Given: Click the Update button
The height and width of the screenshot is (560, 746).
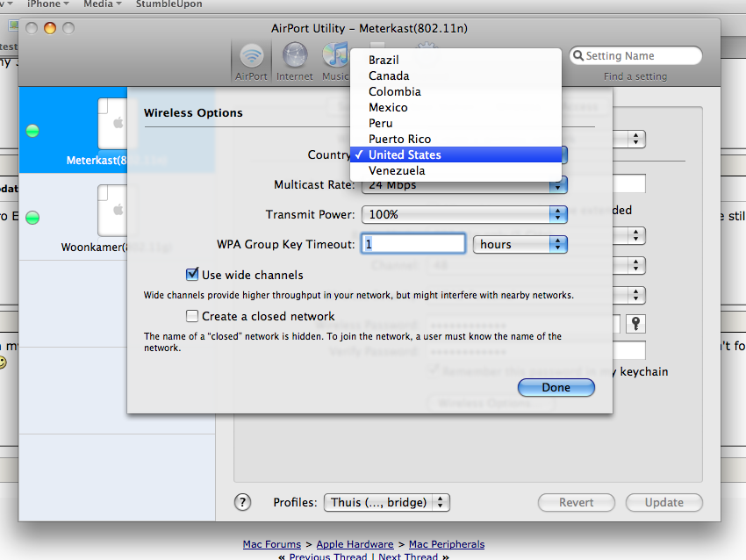Looking at the screenshot, I should click(x=664, y=502).
